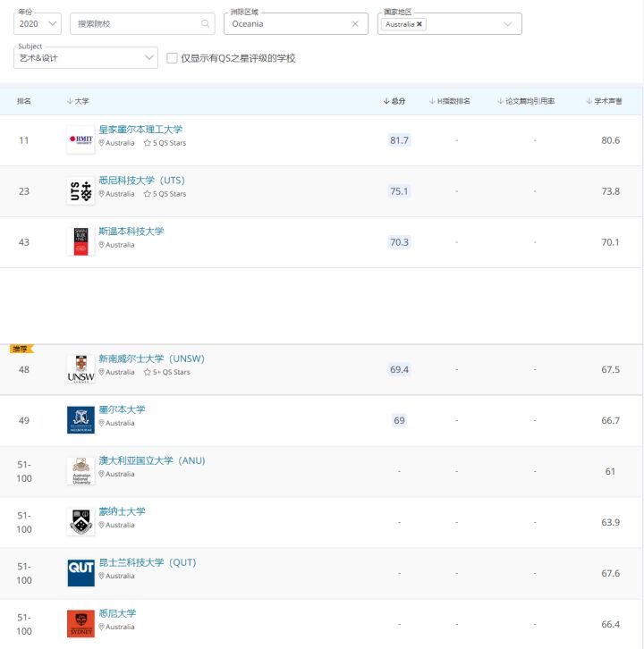Click the RMIT university logo
The width and height of the screenshot is (644, 649).
pyautogui.click(x=80, y=139)
